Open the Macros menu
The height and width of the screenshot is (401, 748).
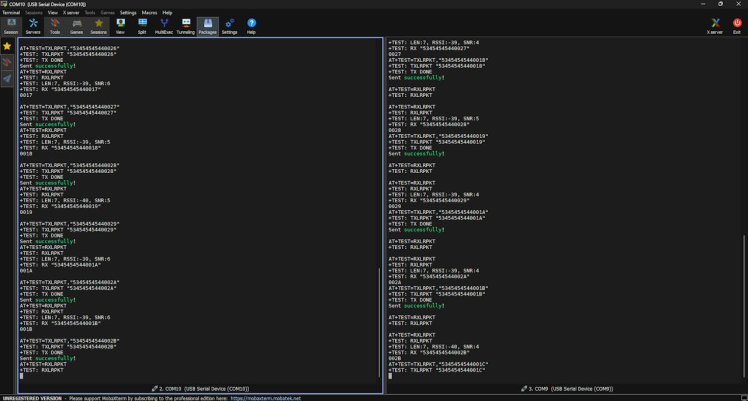coord(149,13)
